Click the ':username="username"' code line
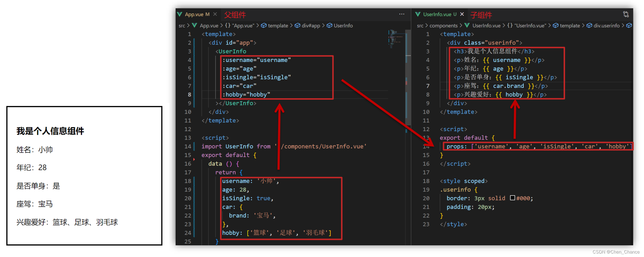Viewport: 644px width, 257px height. coord(257,60)
